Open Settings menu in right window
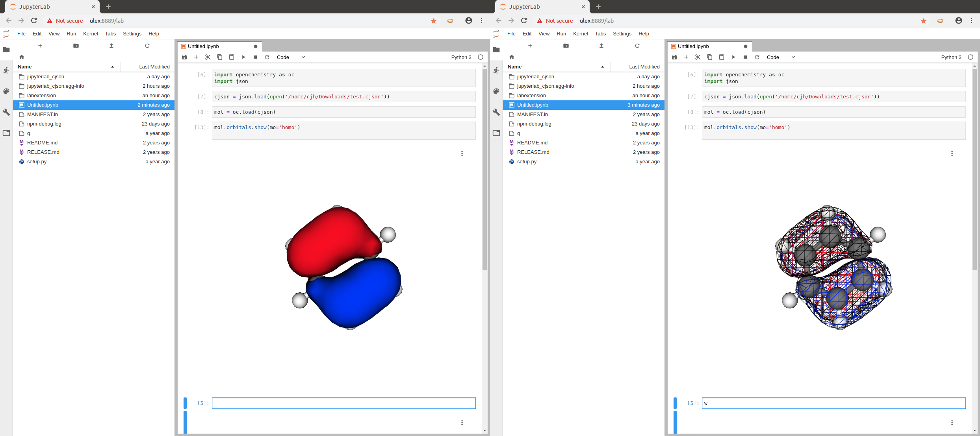The image size is (980, 436). coord(622,34)
